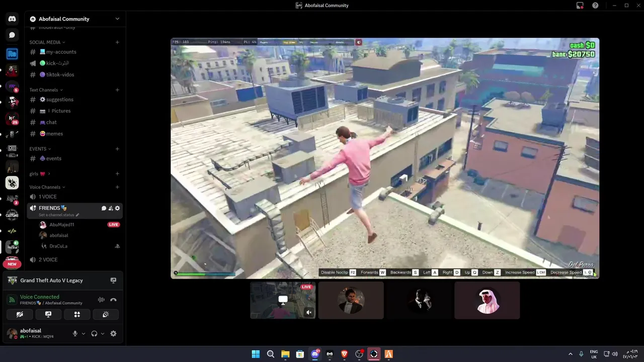Collapse SOCIAL MEDIA category
644x362 pixels.
coord(47,42)
